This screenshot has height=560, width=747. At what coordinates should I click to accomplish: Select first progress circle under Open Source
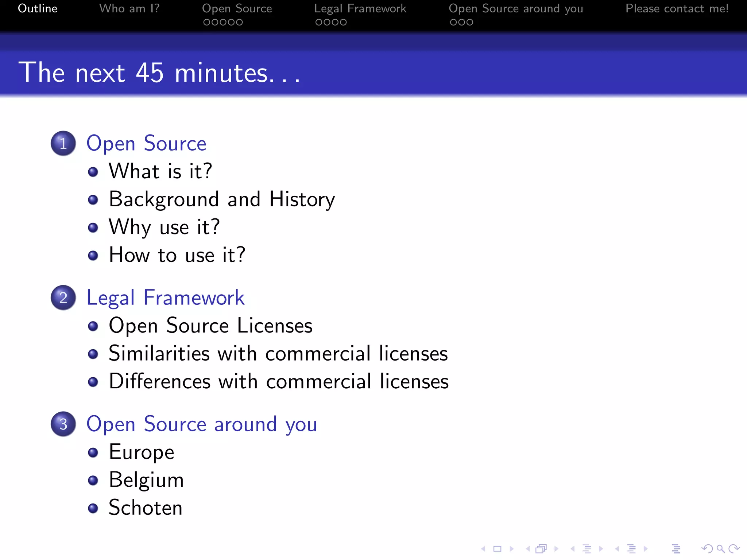pos(207,22)
